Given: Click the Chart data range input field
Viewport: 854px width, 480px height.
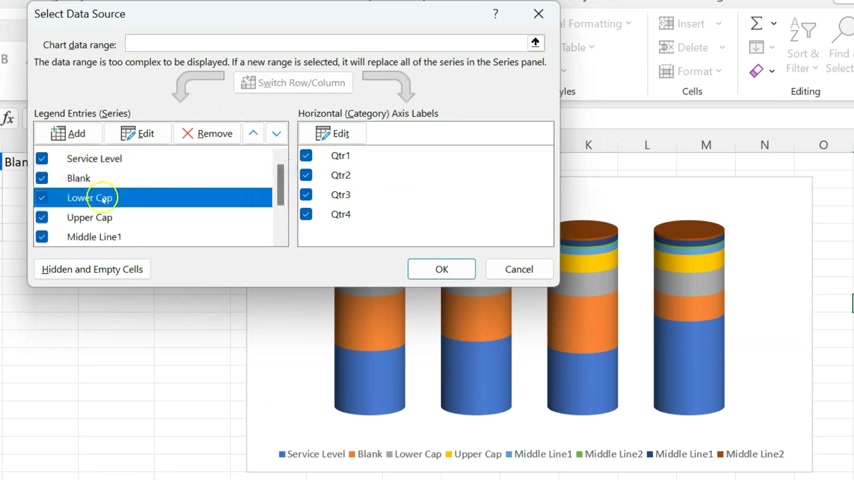Looking at the screenshot, I should coord(326,43).
